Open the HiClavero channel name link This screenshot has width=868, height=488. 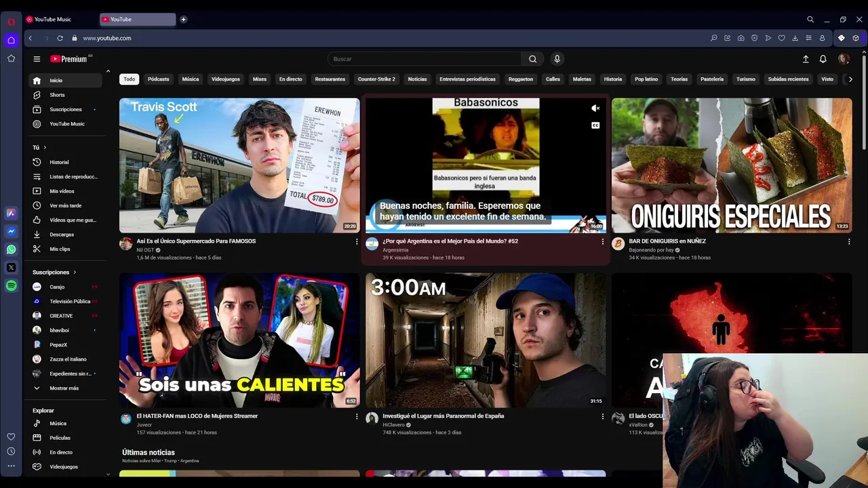pyautogui.click(x=393, y=425)
